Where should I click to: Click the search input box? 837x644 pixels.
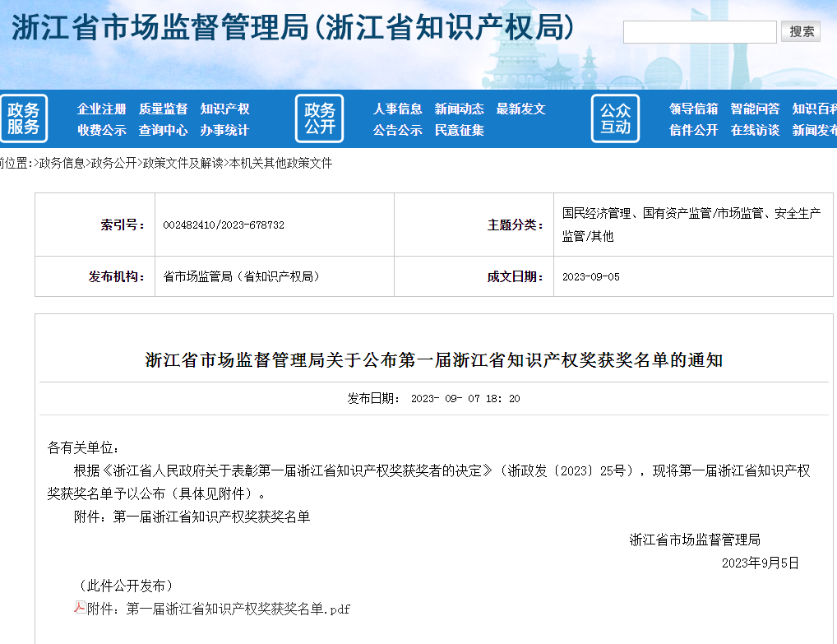tap(699, 31)
